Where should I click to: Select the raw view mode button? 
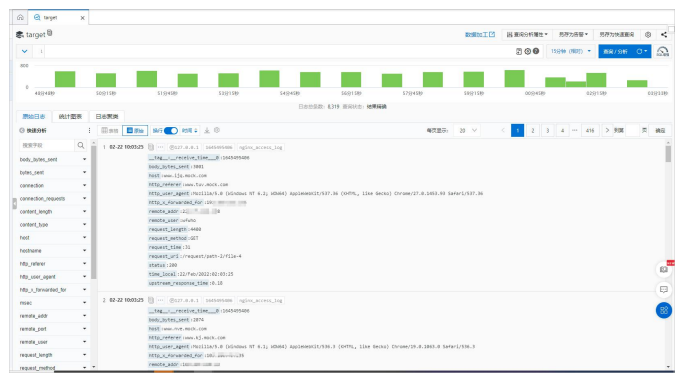click(135, 130)
